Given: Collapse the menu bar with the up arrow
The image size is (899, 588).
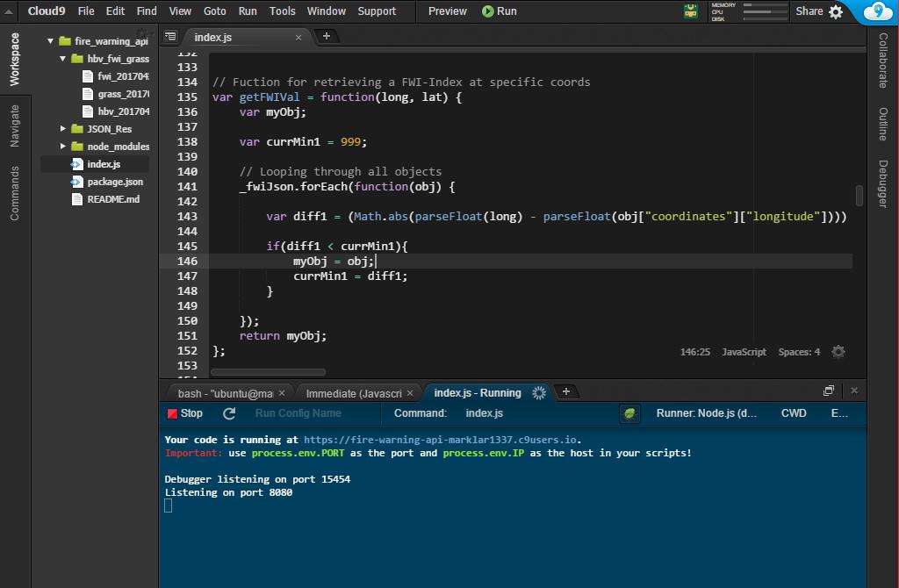Looking at the screenshot, I should (x=9, y=11).
